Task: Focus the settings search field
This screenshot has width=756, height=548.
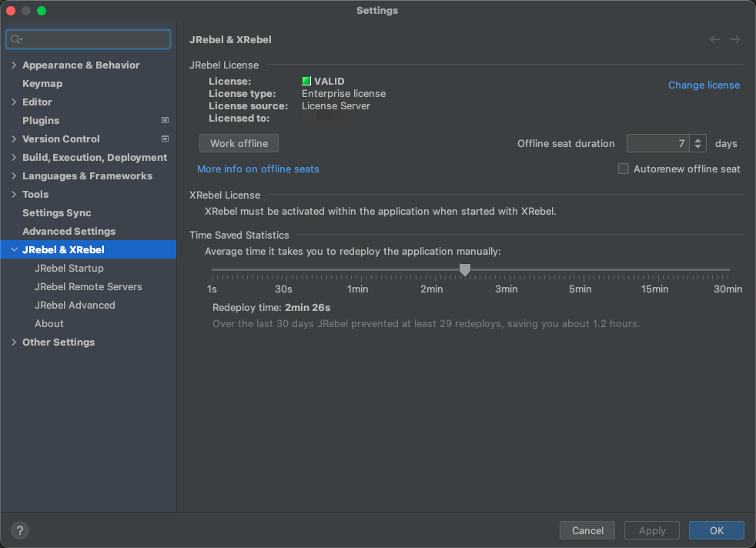Action: [x=89, y=39]
